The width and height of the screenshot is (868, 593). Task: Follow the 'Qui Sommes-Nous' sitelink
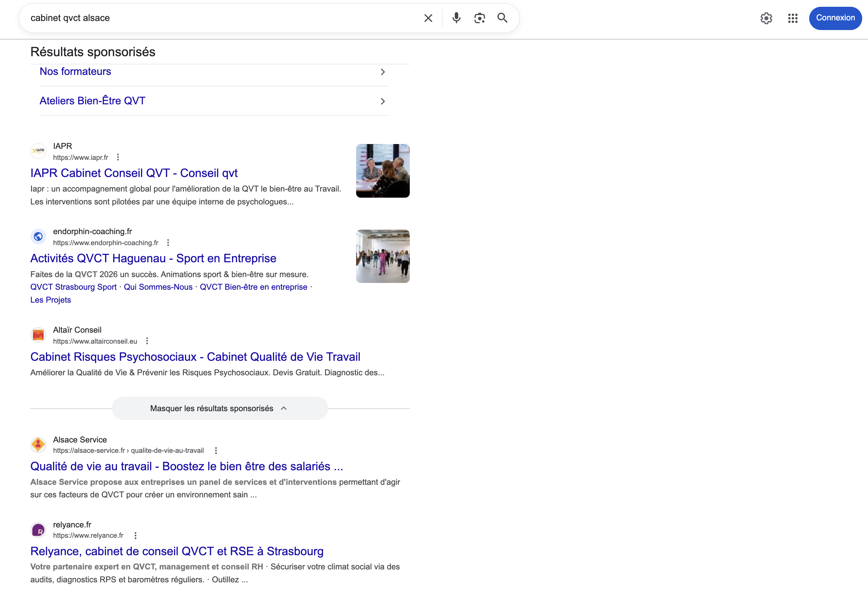[158, 287]
